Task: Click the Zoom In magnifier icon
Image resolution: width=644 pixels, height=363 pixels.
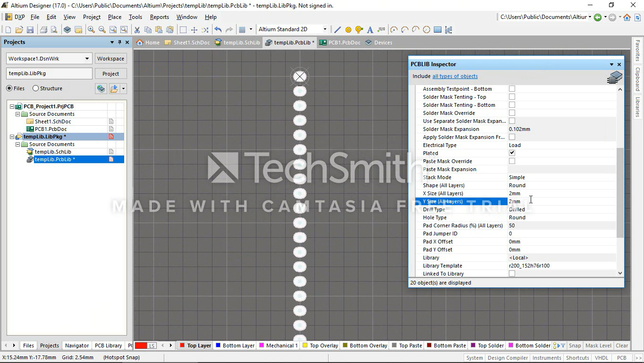Action: 91,30
